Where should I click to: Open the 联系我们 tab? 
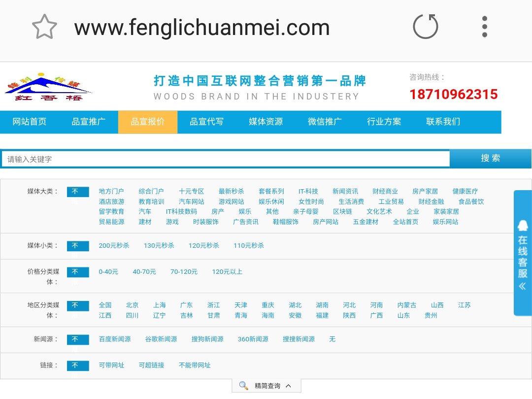(442, 122)
